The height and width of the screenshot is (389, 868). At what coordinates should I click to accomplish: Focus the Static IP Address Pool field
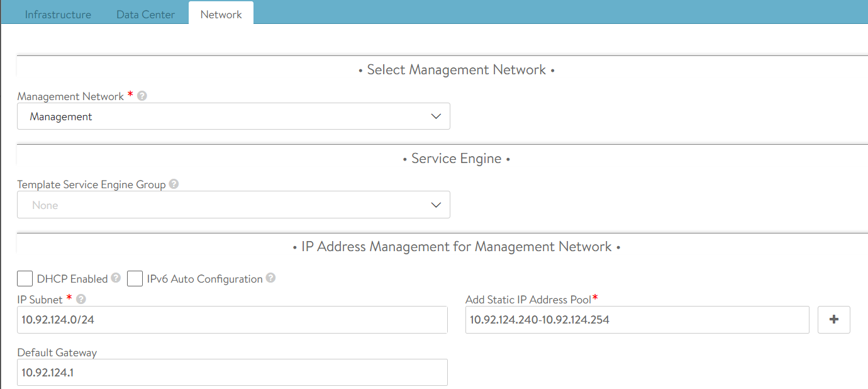(x=637, y=320)
